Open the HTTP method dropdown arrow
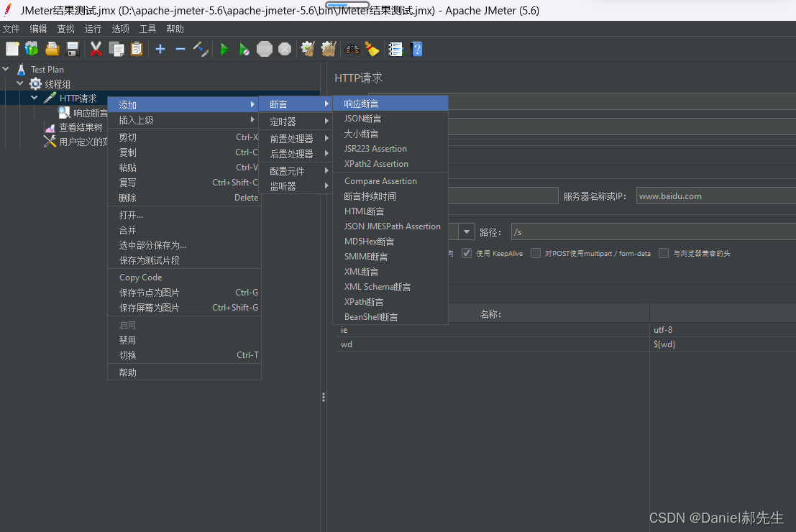 tap(467, 232)
